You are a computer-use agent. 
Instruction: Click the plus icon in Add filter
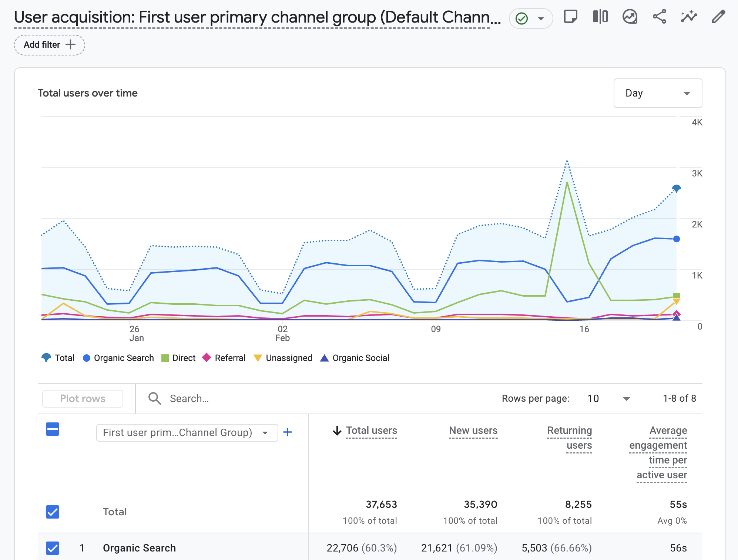pyautogui.click(x=70, y=45)
